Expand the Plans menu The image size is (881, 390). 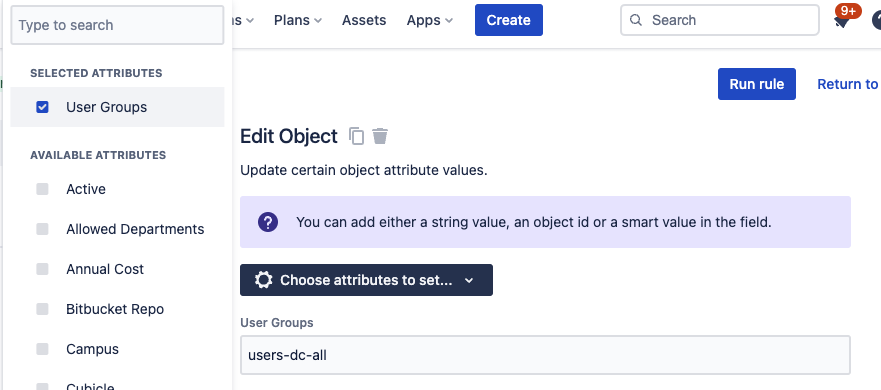coord(298,20)
